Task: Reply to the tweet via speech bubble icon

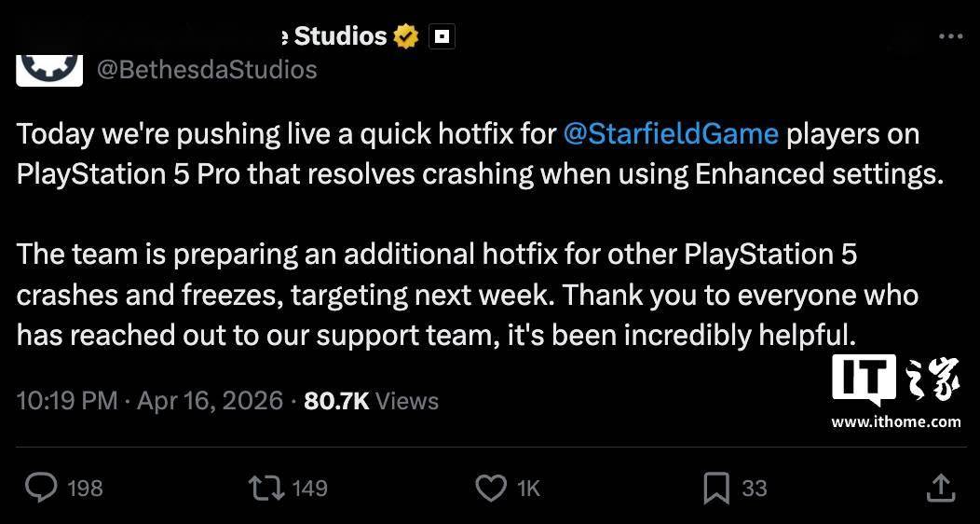Action: pos(41,487)
